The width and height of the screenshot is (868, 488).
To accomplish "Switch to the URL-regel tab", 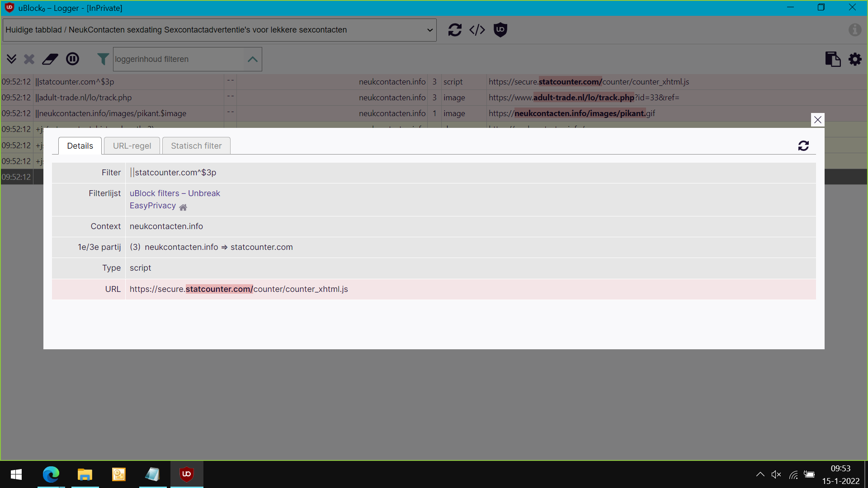I will [x=132, y=145].
